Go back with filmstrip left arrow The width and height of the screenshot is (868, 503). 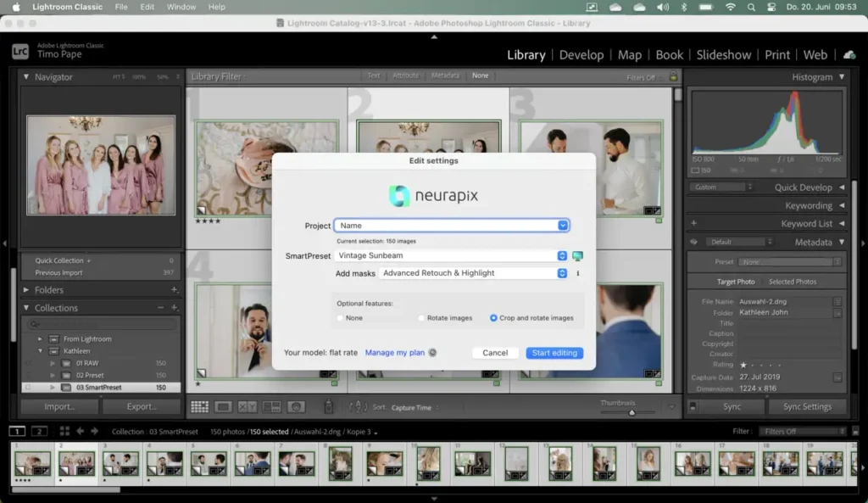click(81, 431)
